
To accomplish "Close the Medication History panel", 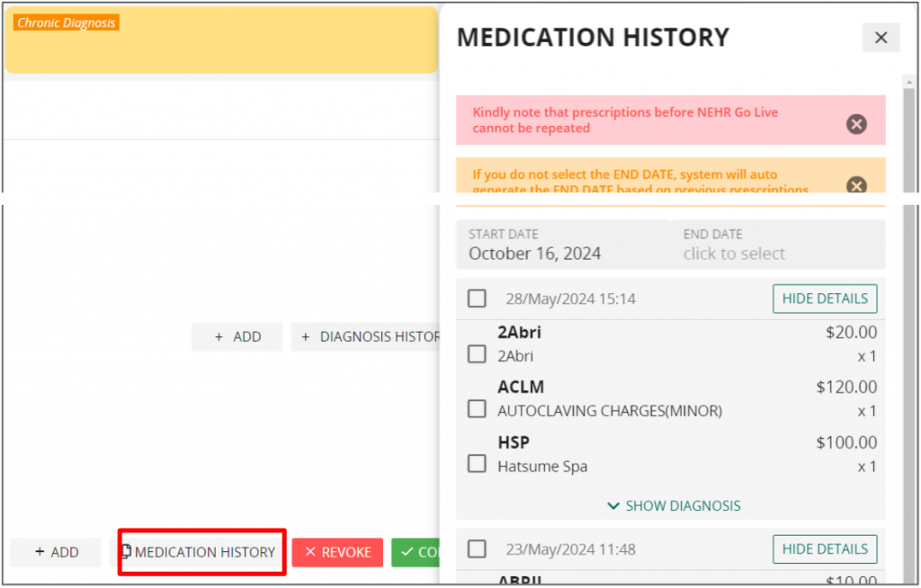I will point(881,38).
